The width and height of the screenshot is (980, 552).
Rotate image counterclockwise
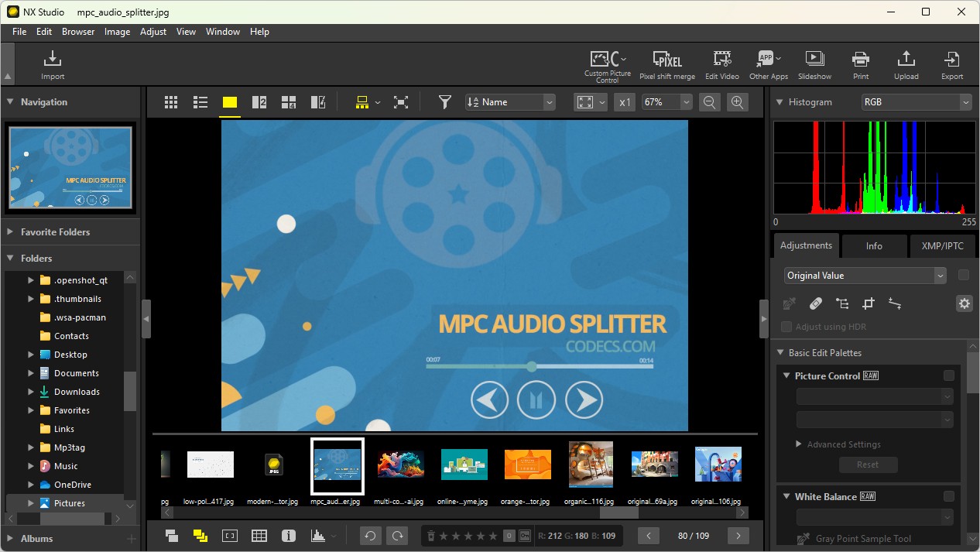(371, 535)
